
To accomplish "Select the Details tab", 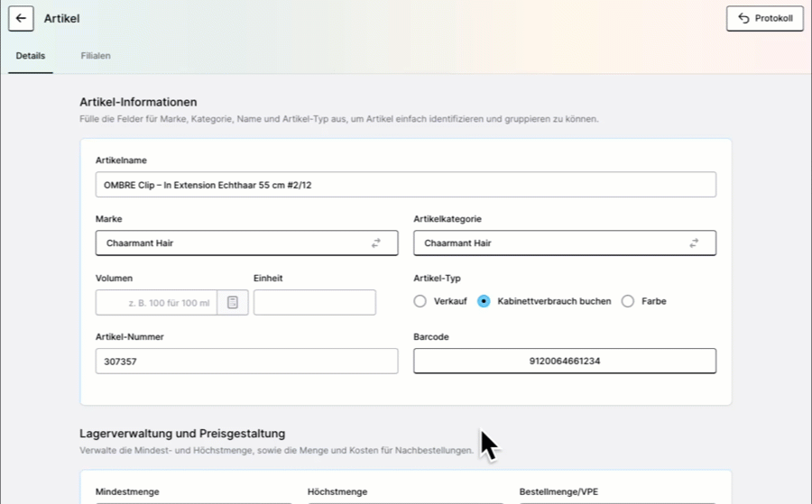I will click(x=31, y=56).
